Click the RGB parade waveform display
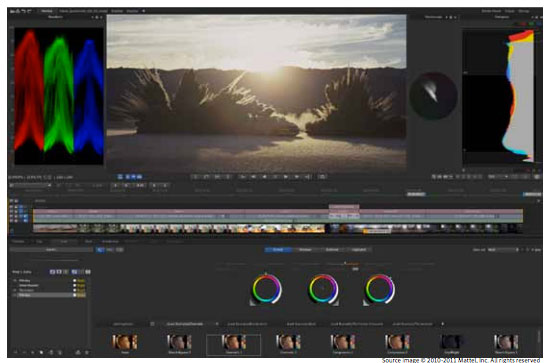Screen dimensions: 547x363 pyautogui.click(x=59, y=96)
